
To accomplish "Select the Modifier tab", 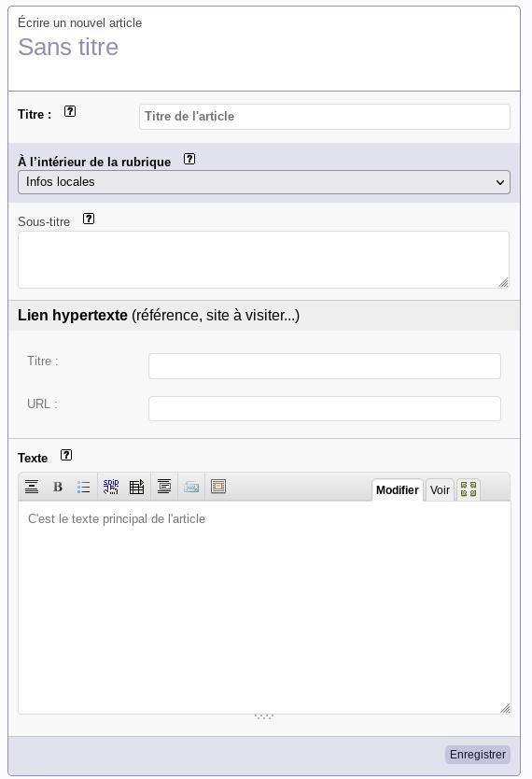I will coord(397,489).
